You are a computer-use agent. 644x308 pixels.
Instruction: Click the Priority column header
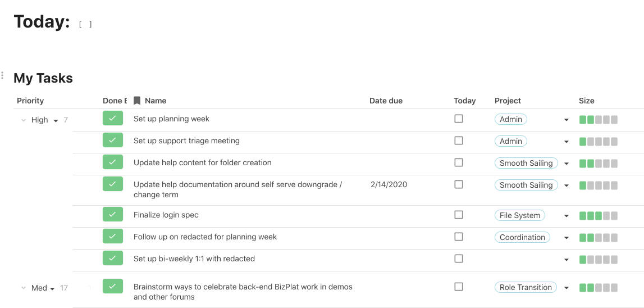pyautogui.click(x=30, y=101)
